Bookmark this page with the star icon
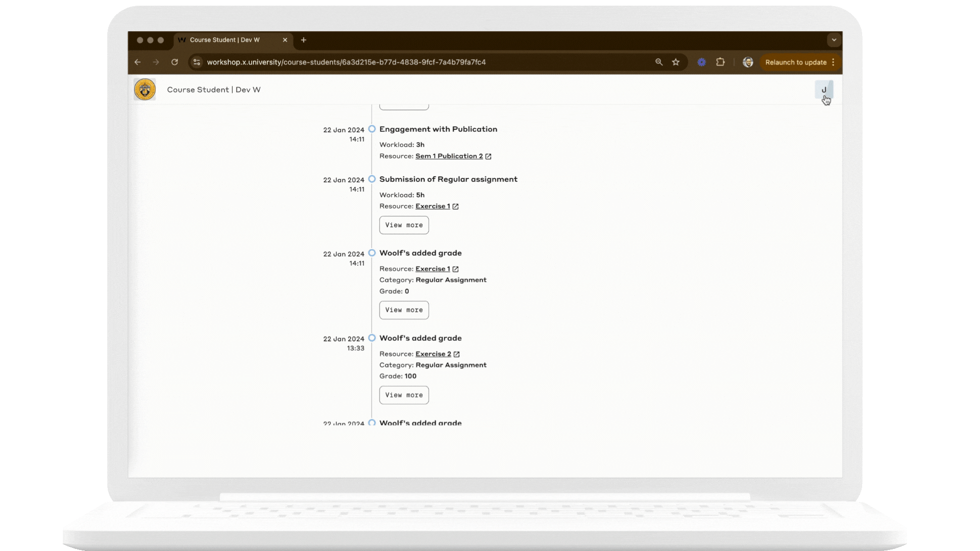Screen dimensions: 980x551 676,62
